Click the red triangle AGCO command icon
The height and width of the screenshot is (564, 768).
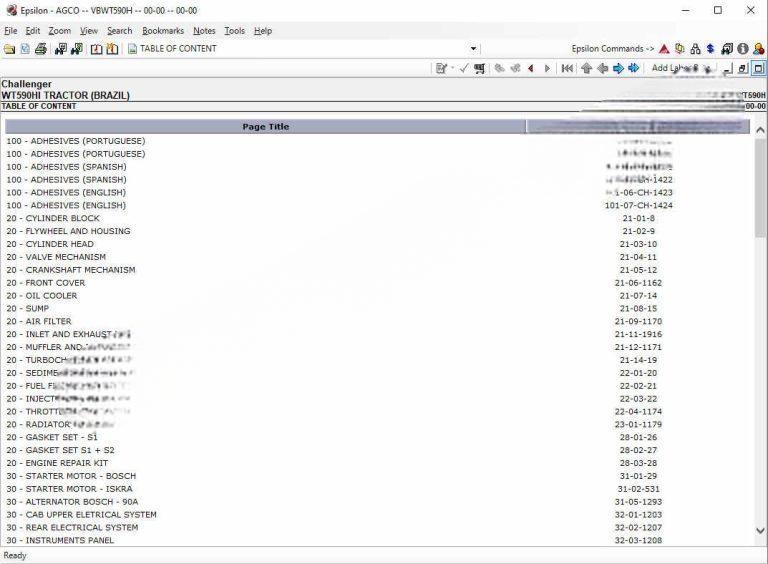664,49
